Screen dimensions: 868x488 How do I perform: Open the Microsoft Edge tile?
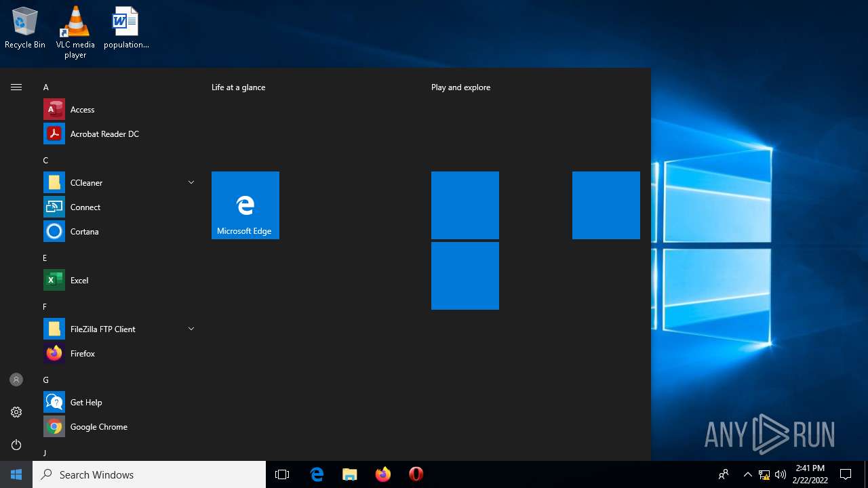click(x=245, y=205)
